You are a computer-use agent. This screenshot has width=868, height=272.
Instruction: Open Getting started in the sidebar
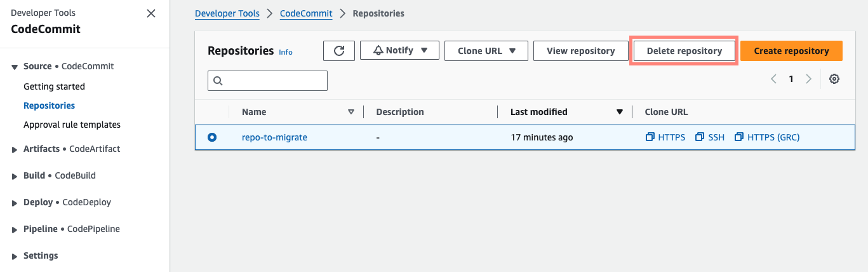coord(54,86)
